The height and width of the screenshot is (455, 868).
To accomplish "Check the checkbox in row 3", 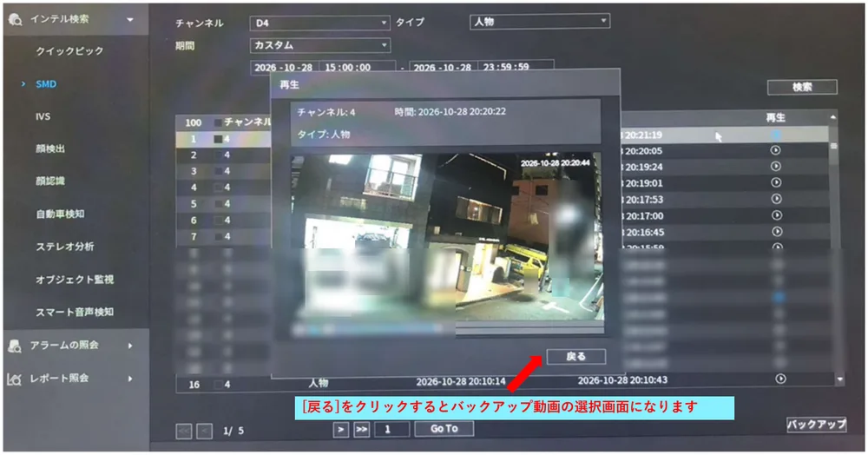I will pos(218,171).
